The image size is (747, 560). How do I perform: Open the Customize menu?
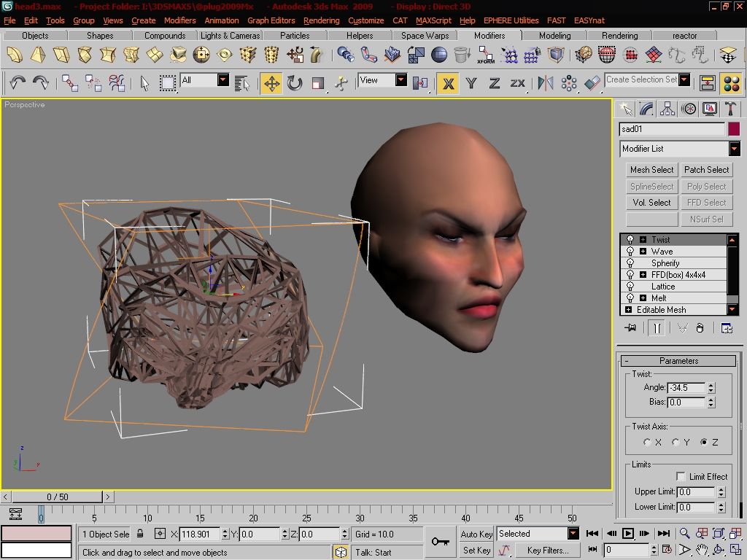[x=366, y=20]
